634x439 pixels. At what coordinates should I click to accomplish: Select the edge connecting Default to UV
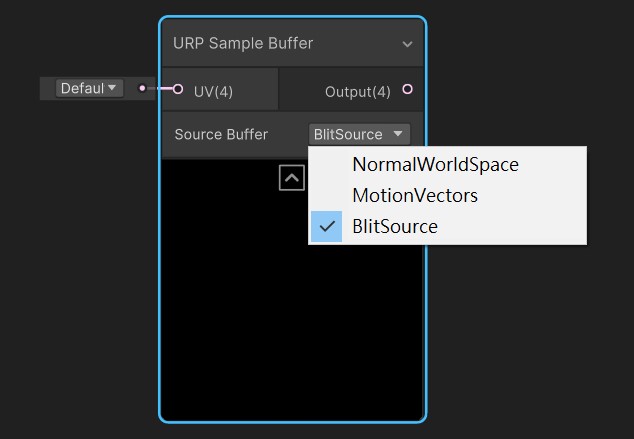[160, 88]
